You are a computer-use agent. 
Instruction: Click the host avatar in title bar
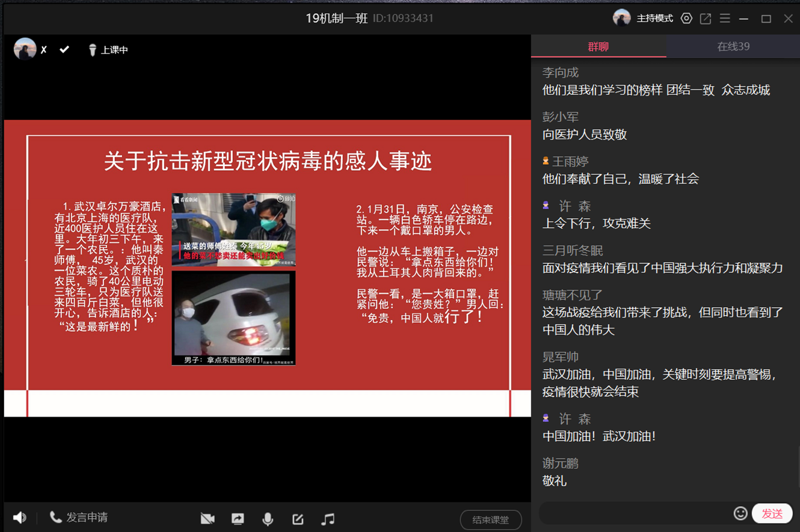point(621,18)
